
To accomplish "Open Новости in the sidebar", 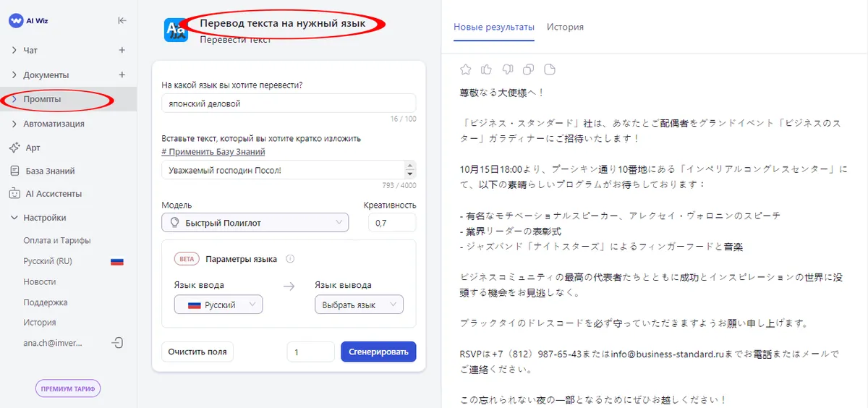I will (40, 281).
